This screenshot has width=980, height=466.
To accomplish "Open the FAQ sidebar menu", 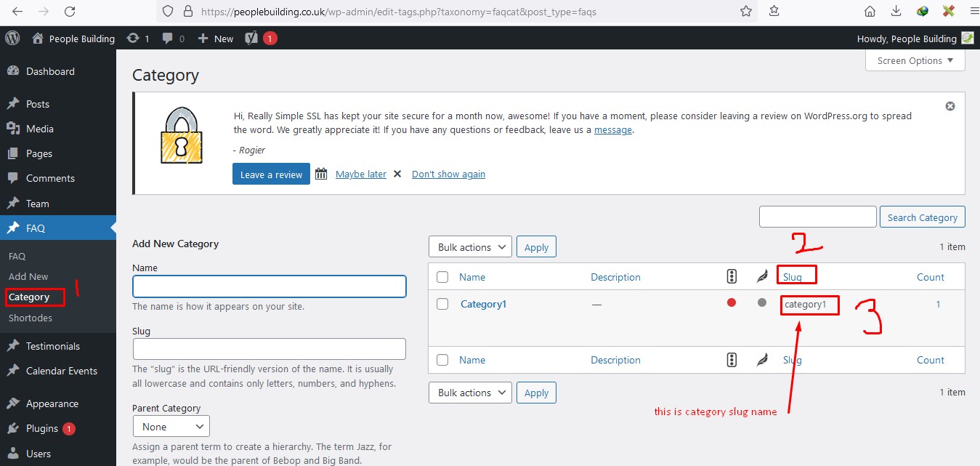I will (x=58, y=228).
